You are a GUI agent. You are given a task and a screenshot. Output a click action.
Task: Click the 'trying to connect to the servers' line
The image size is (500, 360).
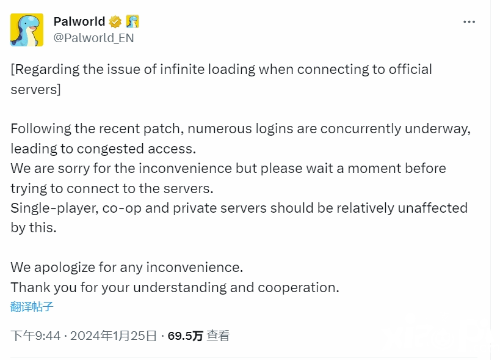point(112,188)
